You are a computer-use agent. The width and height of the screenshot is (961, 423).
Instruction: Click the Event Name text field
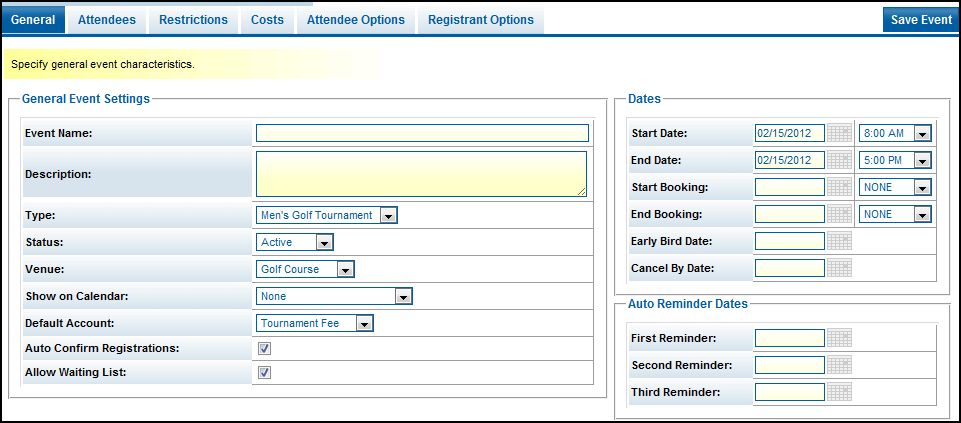(x=422, y=133)
